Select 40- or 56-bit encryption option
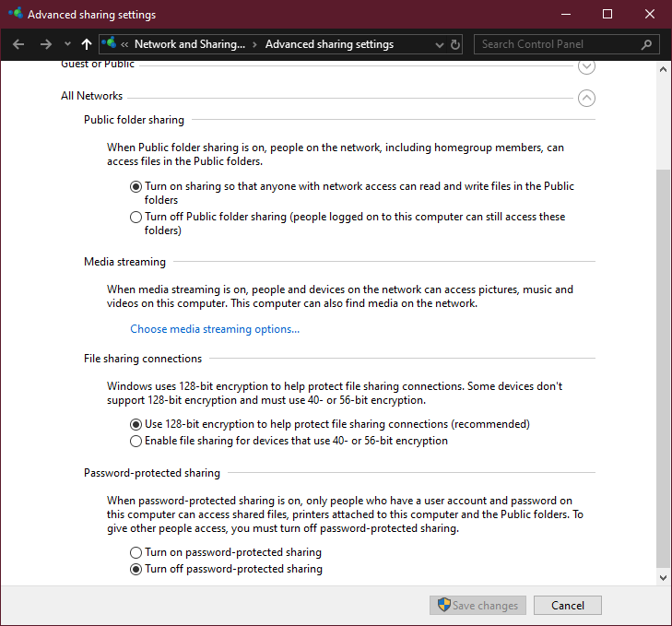The width and height of the screenshot is (672, 626). 136,442
